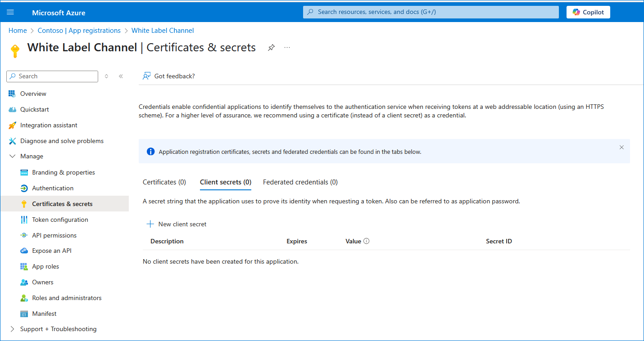Open the hamburger portal menu
Screen dimensions: 644x341
(10, 13)
